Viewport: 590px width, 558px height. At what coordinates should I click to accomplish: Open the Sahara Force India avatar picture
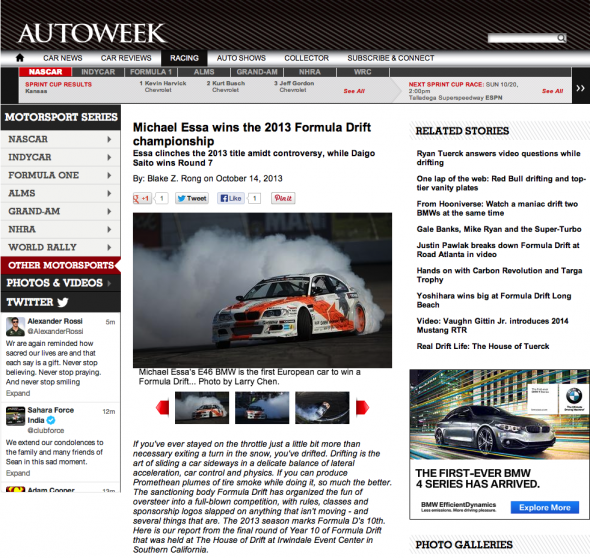point(15,416)
